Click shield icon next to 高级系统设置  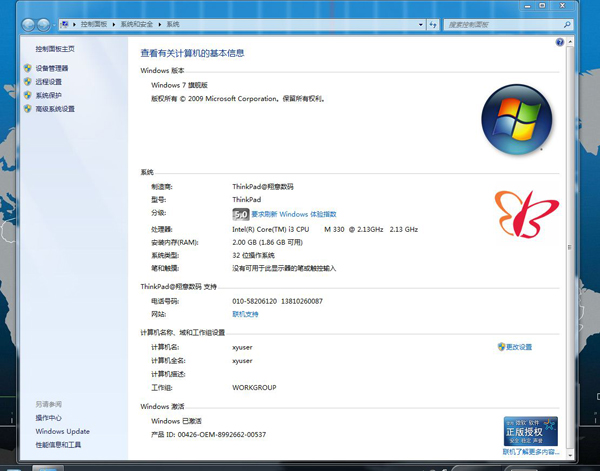(28, 109)
